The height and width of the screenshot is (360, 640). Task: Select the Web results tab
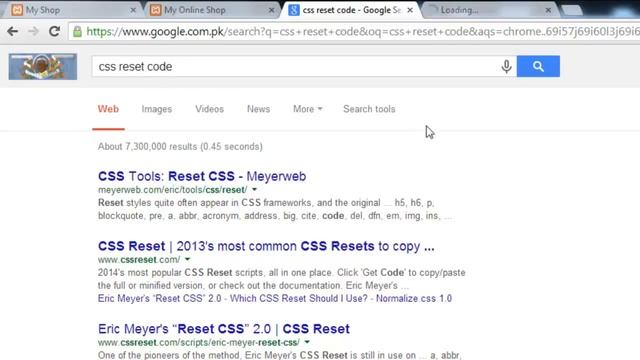108,109
